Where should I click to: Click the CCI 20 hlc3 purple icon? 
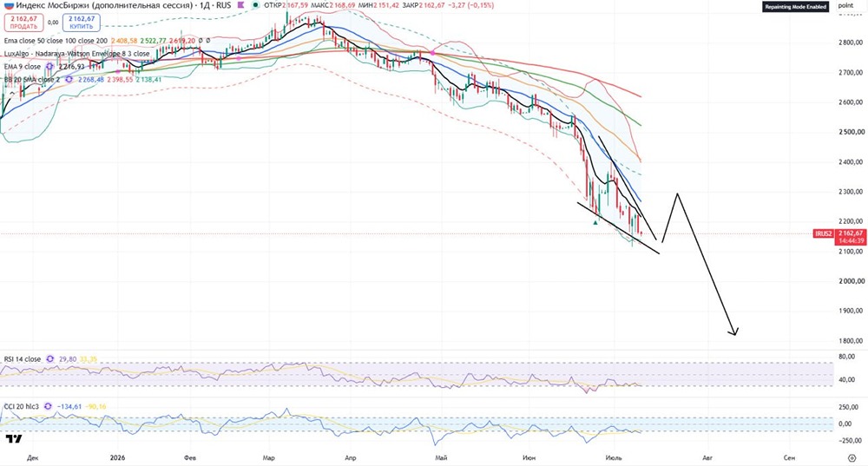[x=48, y=406]
